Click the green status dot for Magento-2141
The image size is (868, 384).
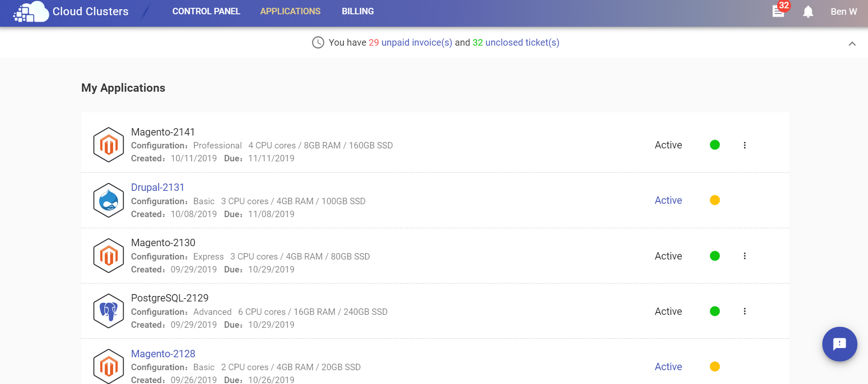[x=715, y=145]
